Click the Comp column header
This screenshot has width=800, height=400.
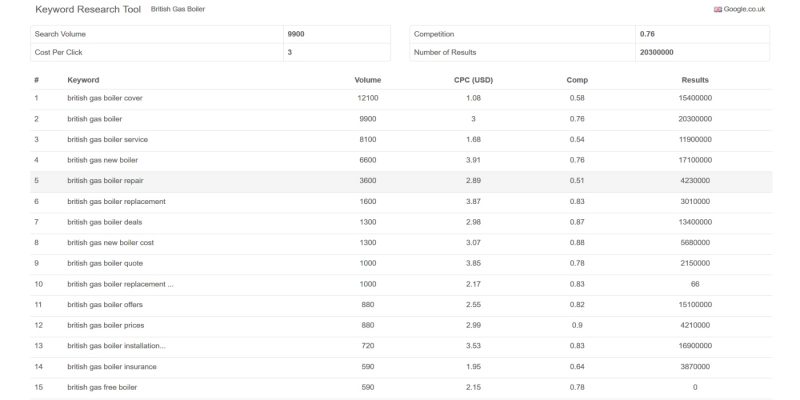pos(577,80)
